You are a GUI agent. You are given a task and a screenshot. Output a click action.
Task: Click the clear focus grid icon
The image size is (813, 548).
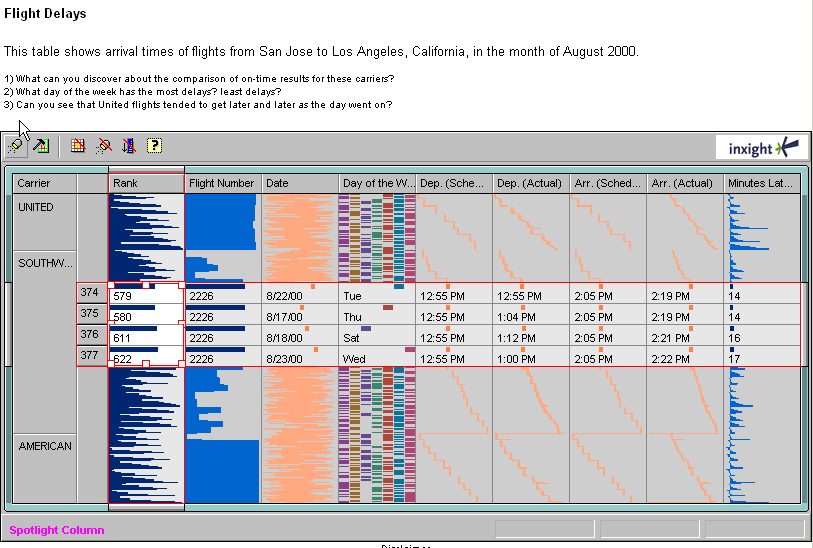pos(78,146)
